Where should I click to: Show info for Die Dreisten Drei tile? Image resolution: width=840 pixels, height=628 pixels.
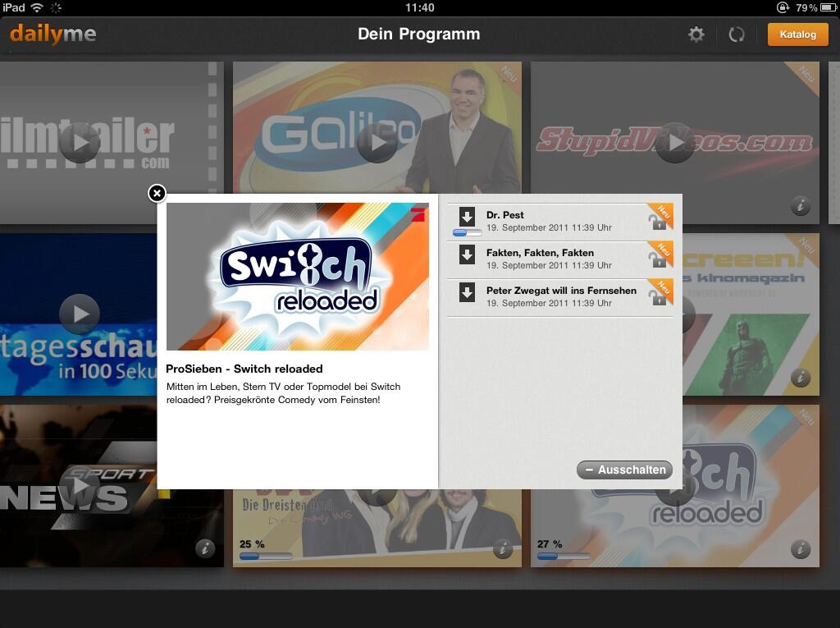point(503,548)
